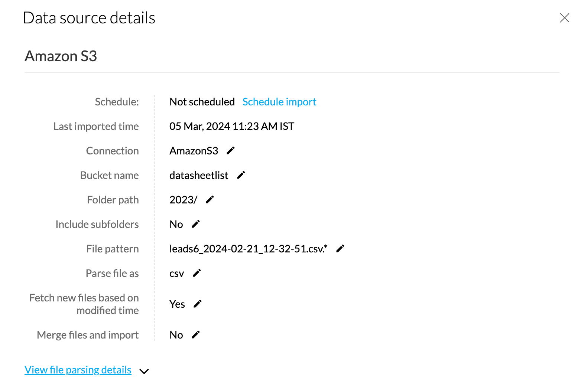Click the 2023/ folder path text

[x=183, y=200]
